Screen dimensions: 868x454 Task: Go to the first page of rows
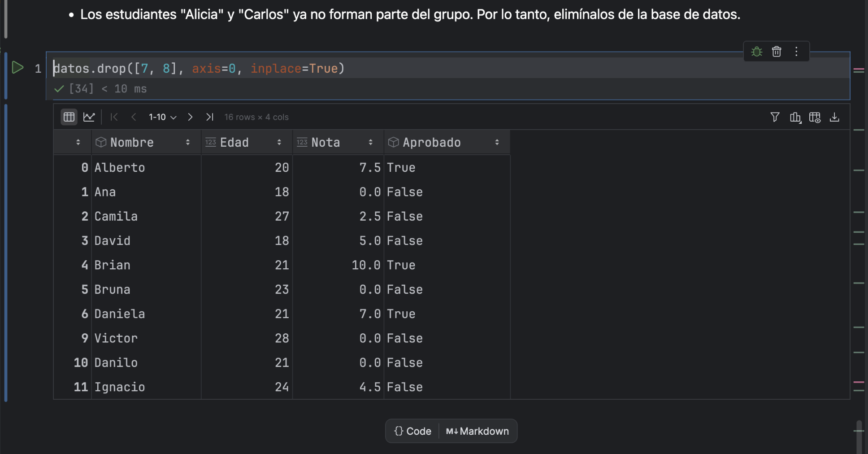[114, 117]
